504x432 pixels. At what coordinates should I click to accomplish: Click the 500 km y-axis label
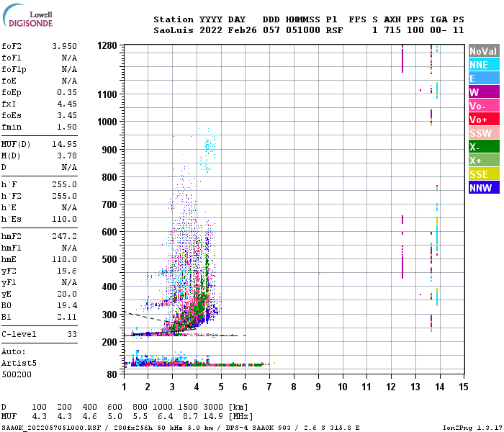(x=109, y=259)
